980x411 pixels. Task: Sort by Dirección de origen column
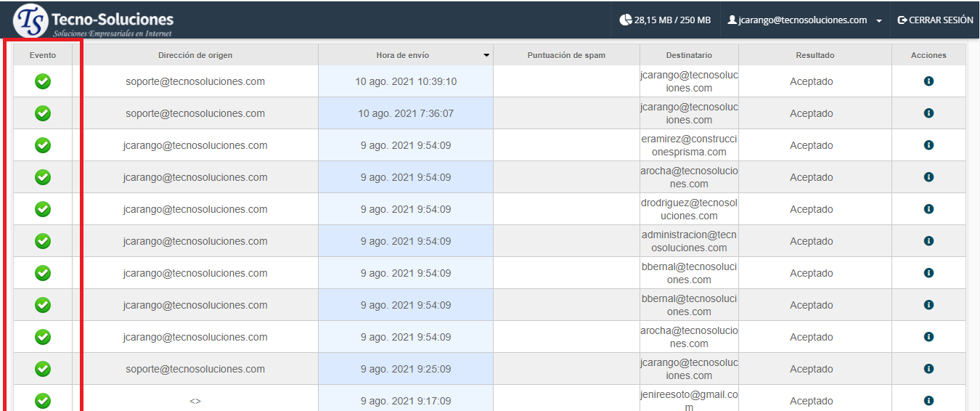tap(195, 55)
